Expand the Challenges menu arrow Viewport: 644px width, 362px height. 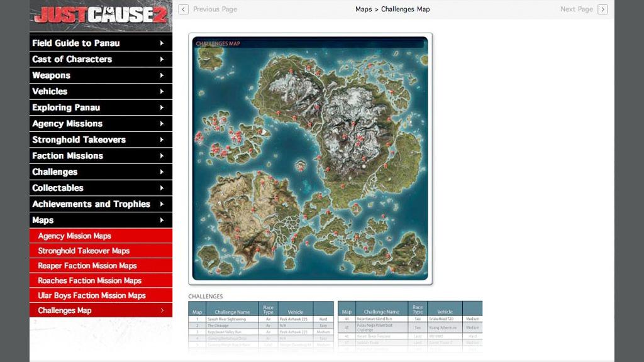pos(162,172)
